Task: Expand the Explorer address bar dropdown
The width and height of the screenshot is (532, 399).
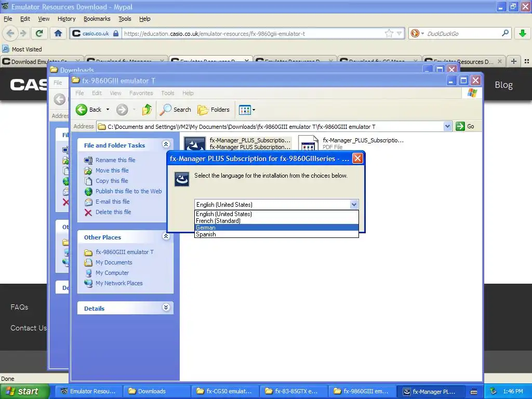Action: tap(447, 126)
